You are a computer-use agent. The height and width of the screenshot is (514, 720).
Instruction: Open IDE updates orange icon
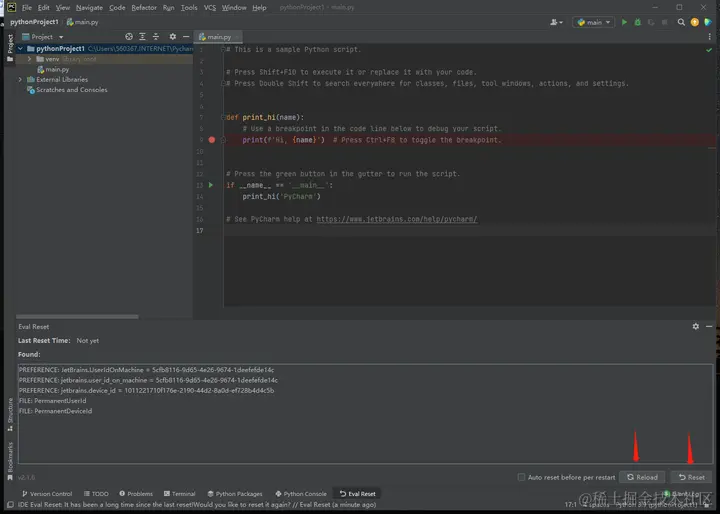tap(694, 22)
